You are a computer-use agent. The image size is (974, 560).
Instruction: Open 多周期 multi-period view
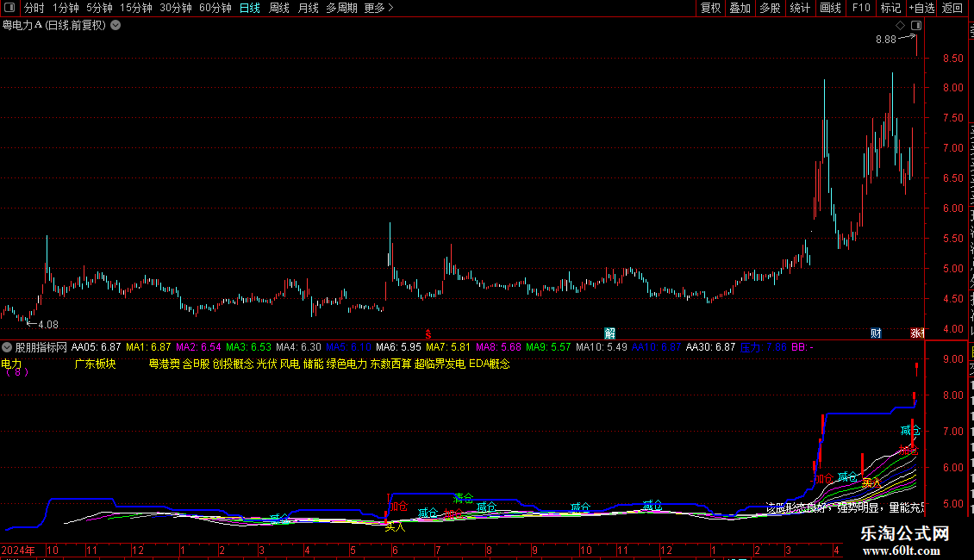[341, 8]
